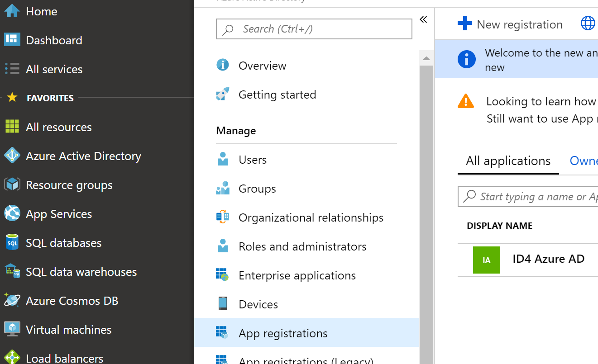Select the All applications tab
598x364 pixels.
(508, 161)
